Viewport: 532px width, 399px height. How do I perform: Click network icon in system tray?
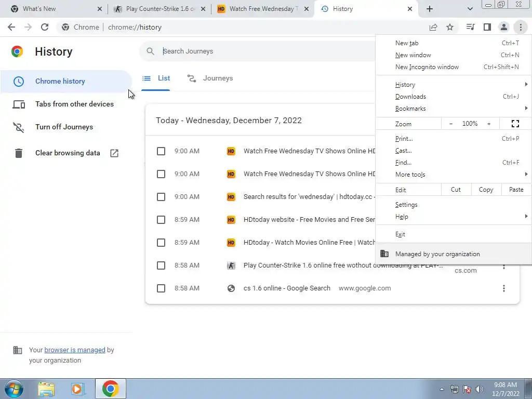(x=454, y=389)
